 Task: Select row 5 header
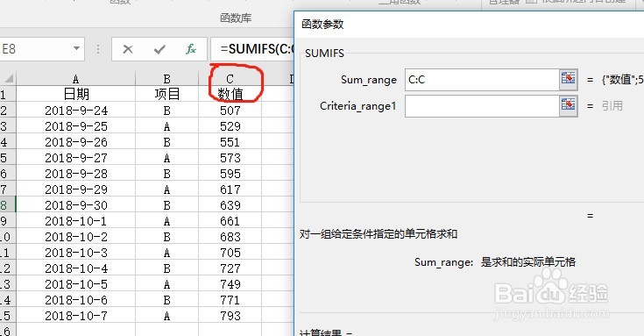[x=7, y=158]
